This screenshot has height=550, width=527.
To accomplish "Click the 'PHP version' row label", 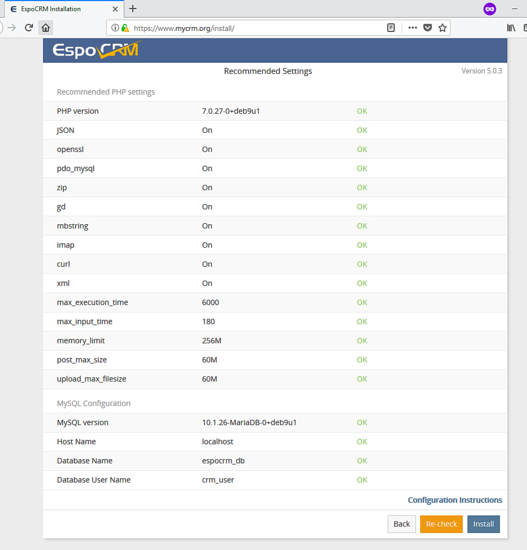I will (78, 111).
